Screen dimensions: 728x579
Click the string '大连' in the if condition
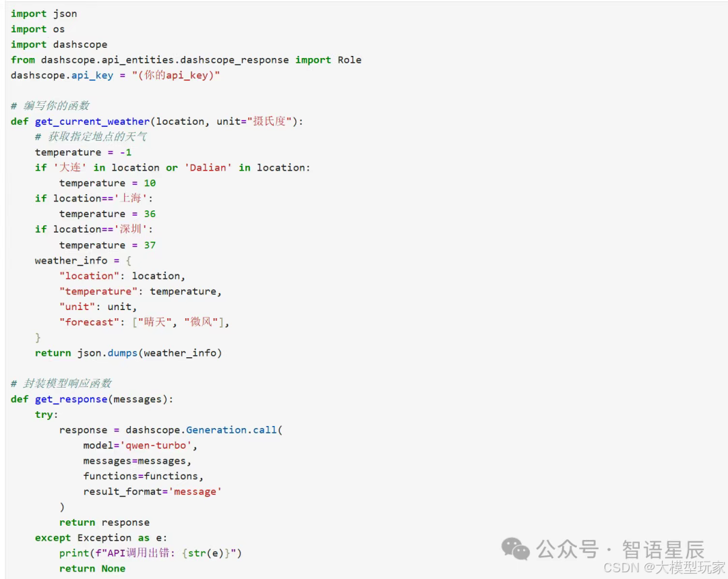[x=69, y=168]
